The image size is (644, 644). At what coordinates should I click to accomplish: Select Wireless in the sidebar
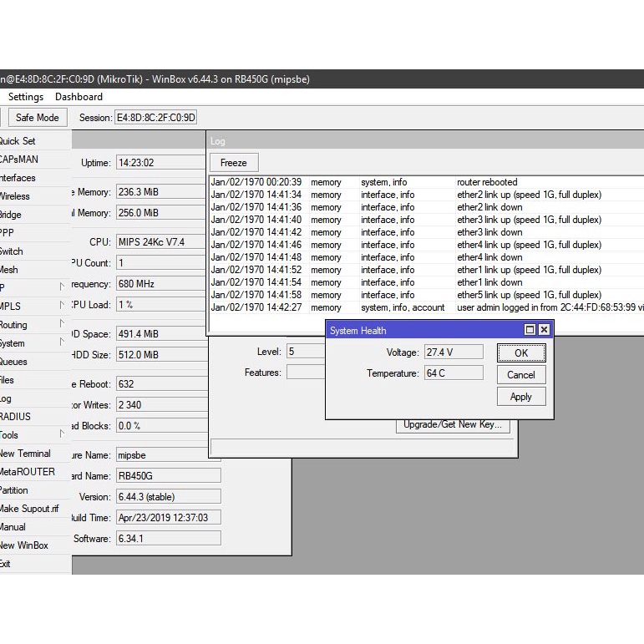coord(15,196)
